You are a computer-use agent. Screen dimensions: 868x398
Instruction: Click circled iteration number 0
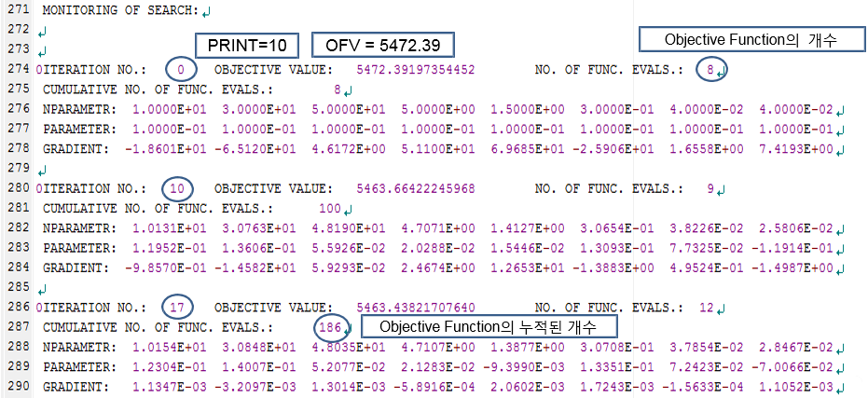pos(183,70)
